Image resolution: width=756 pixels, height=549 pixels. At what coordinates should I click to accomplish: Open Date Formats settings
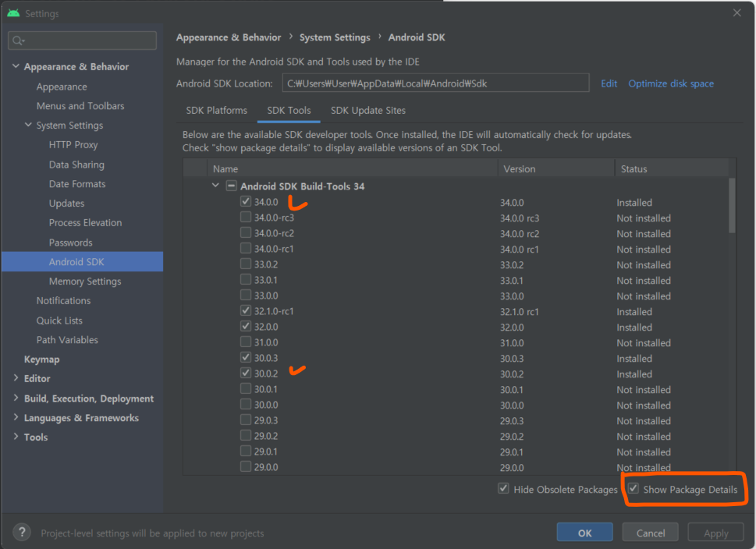77,183
